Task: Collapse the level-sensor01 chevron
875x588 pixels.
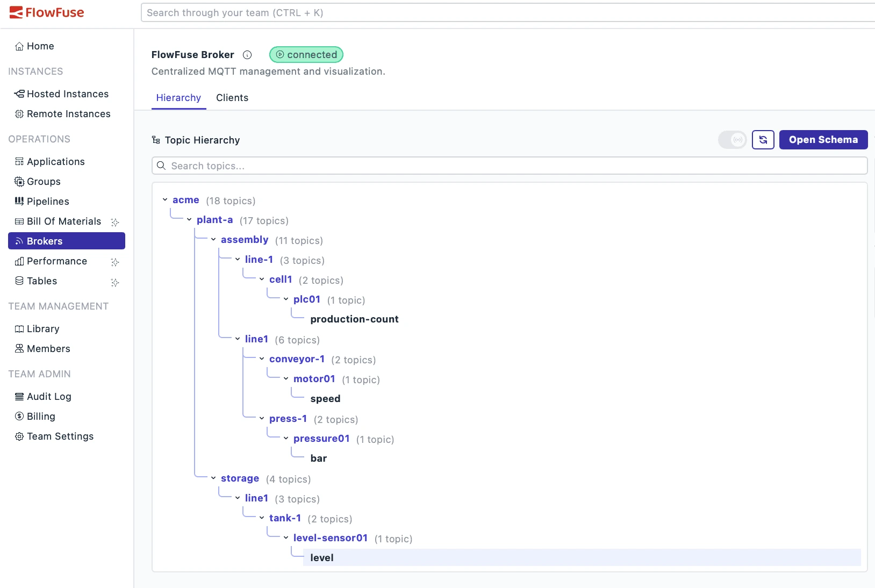Action: point(286,538)
